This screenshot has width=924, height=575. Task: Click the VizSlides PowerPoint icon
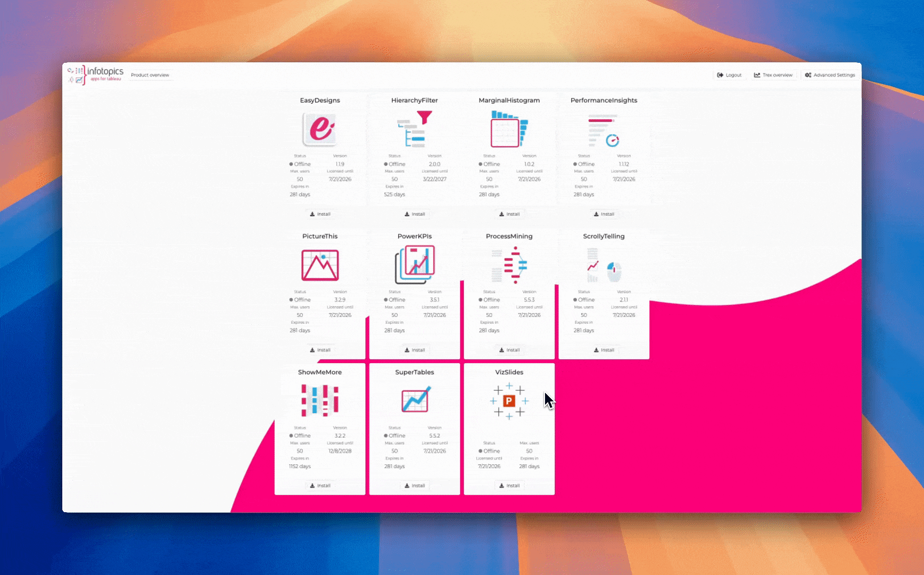[x=509, y=401]
